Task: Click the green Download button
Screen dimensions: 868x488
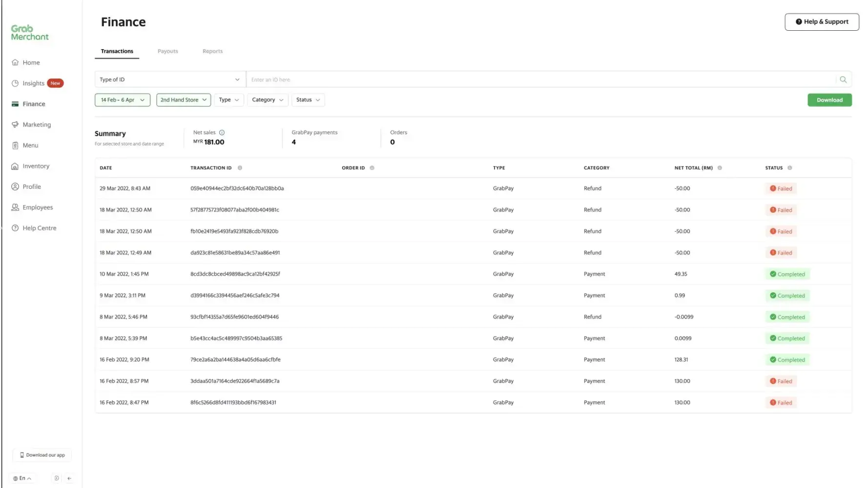Action: click(829, 100)
